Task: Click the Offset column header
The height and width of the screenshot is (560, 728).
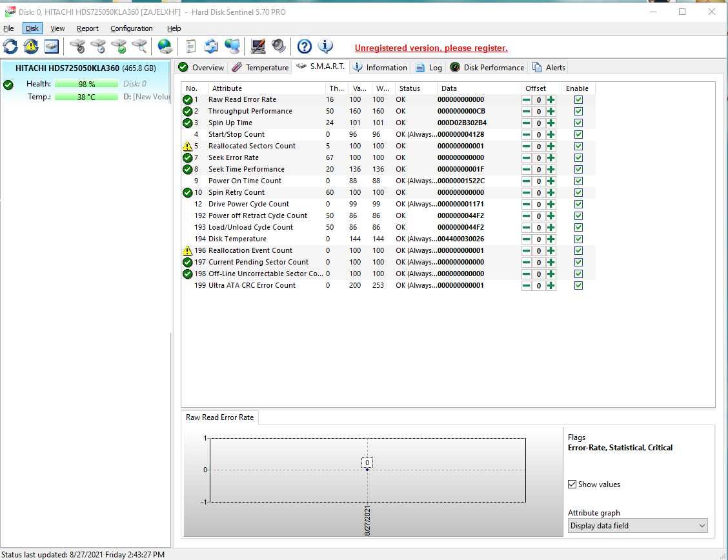Action: pos(540,88)
